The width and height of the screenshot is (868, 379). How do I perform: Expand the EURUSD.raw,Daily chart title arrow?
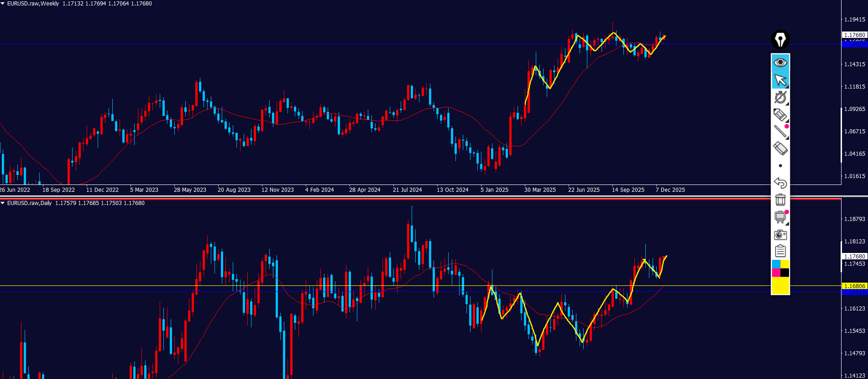tap(3, 203)
